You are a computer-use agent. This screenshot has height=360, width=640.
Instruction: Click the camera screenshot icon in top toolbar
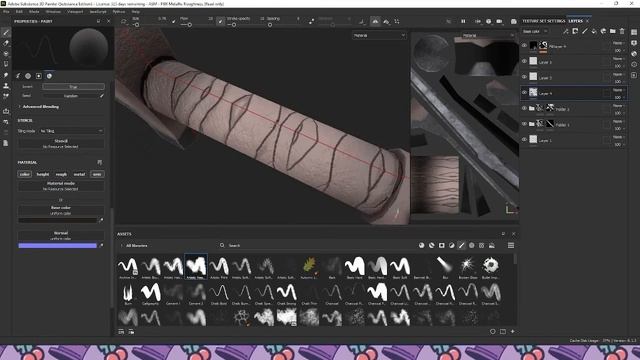pyautogui.click(x=513, y=21)
